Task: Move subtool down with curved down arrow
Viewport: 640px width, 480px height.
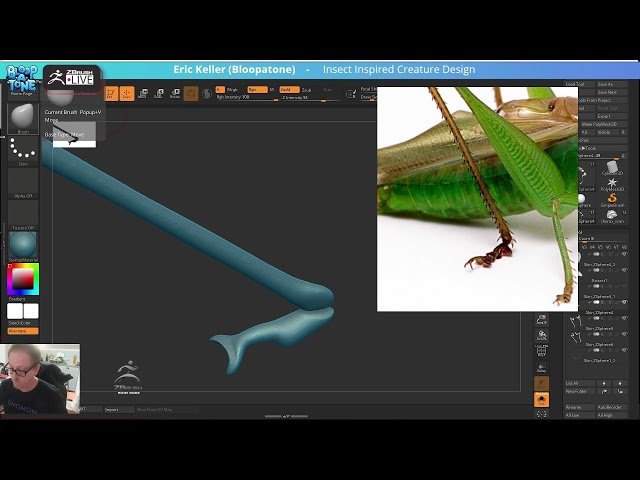Action: (x=620, y=391)
